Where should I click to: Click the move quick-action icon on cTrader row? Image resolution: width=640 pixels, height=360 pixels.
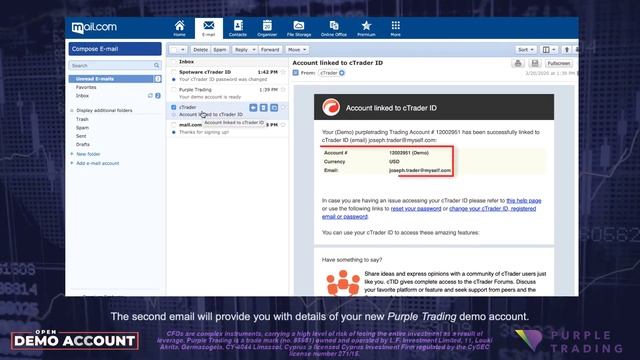274,107
